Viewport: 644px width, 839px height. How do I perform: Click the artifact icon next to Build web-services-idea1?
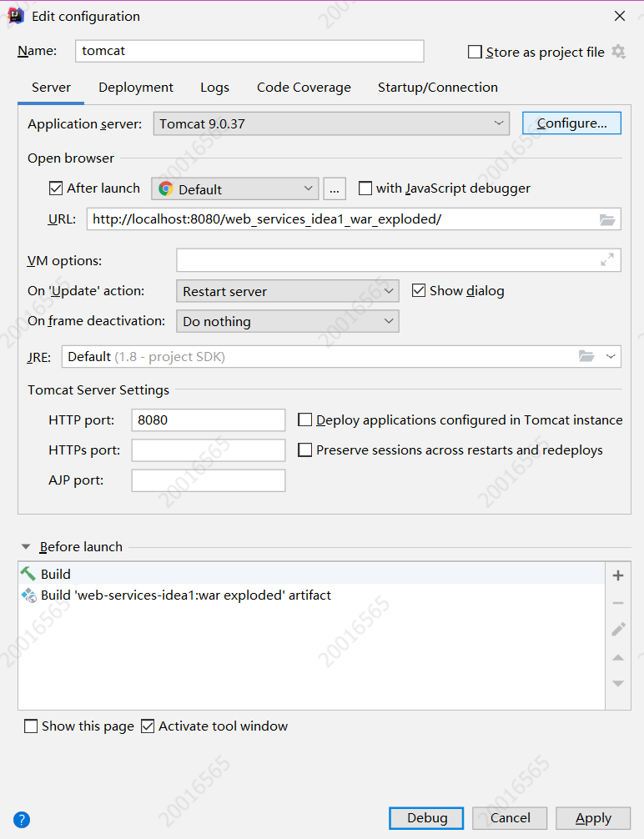click(28, 595)
